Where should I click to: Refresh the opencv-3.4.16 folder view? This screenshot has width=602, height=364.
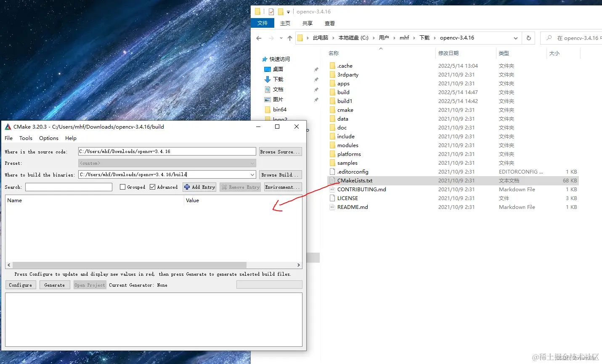[x=528, y=38]
